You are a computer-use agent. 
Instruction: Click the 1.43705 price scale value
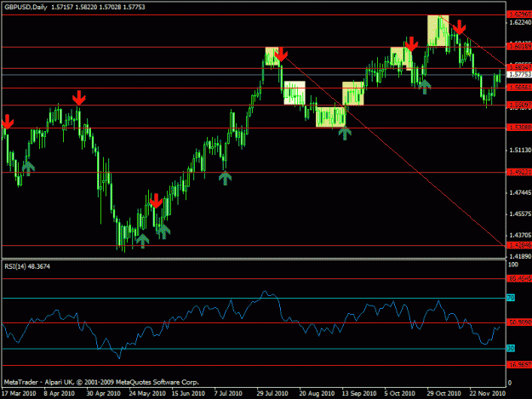click(520, 235)
